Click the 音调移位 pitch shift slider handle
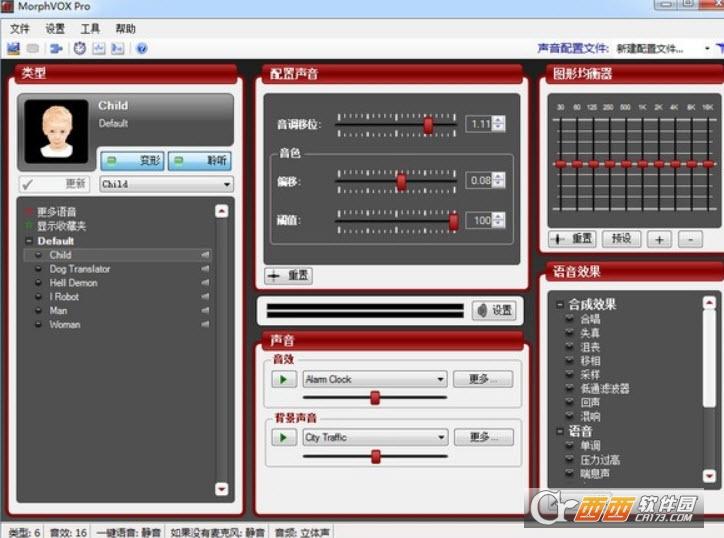This screenshot has height=538, width=724. [428, 125]
